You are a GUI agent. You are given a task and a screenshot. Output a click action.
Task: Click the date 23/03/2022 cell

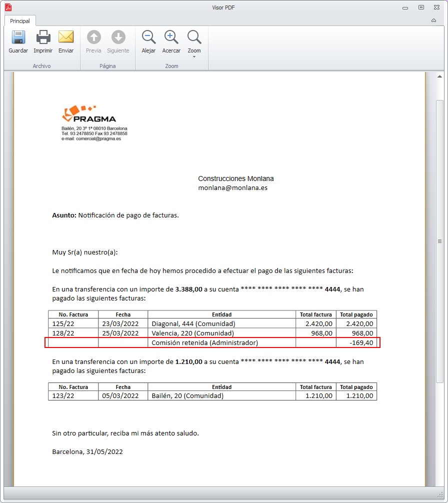click(123, 323)
